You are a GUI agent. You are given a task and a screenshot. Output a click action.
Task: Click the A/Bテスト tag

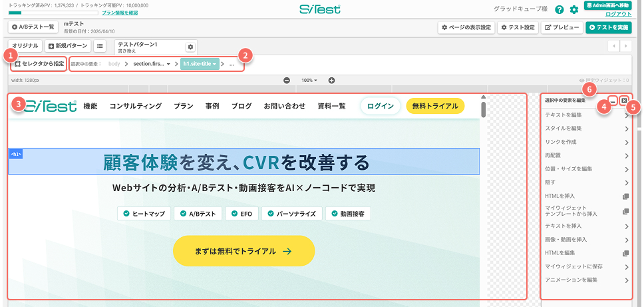tap(198, 214)
